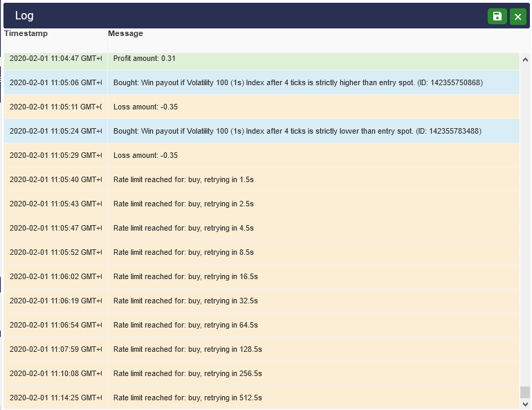The image size is (532, 410).
Task: Click the 11:06:02 timestamp cell
Action: pos(55,276)
